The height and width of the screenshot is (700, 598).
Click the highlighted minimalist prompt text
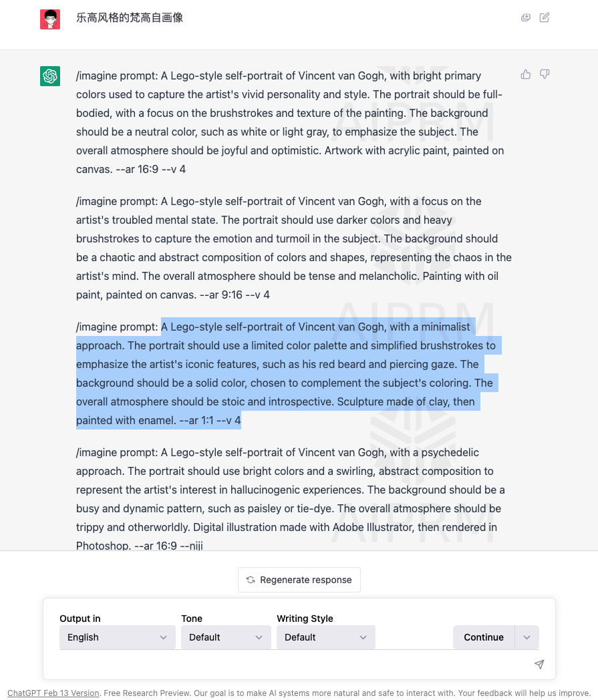pos(287,373)
